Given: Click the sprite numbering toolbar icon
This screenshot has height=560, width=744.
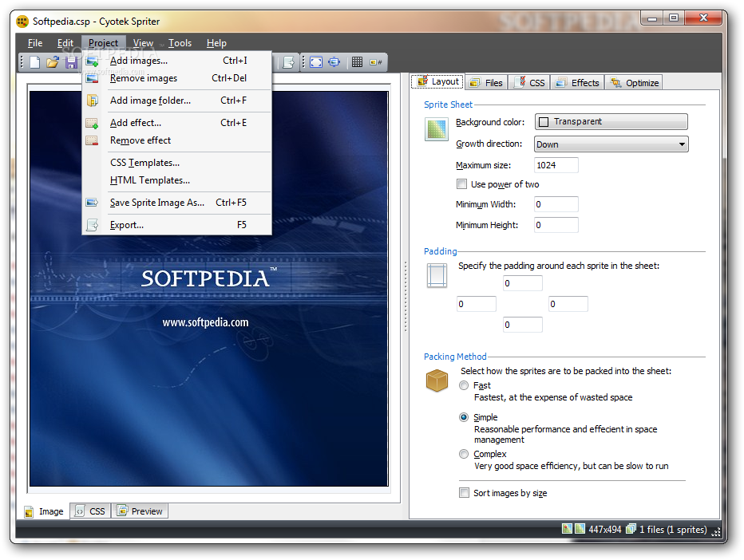Looking at the screenshot, I should click(376, 62).
